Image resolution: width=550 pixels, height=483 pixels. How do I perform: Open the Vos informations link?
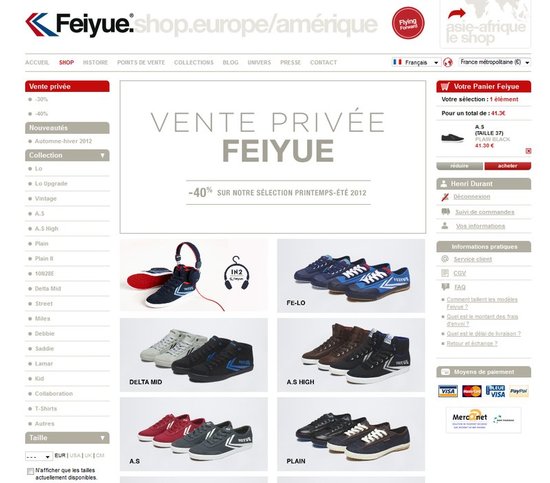[480, 226]
